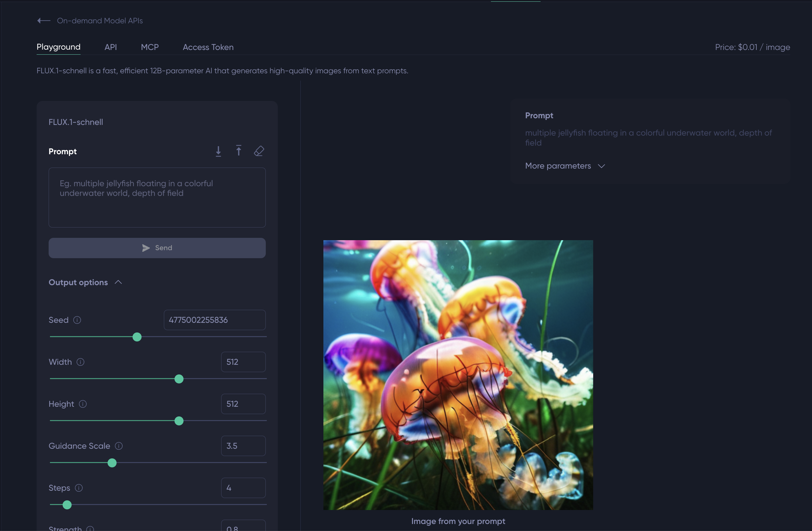Click the Seed slider handle
812x531 pixels.
point(137,337)
